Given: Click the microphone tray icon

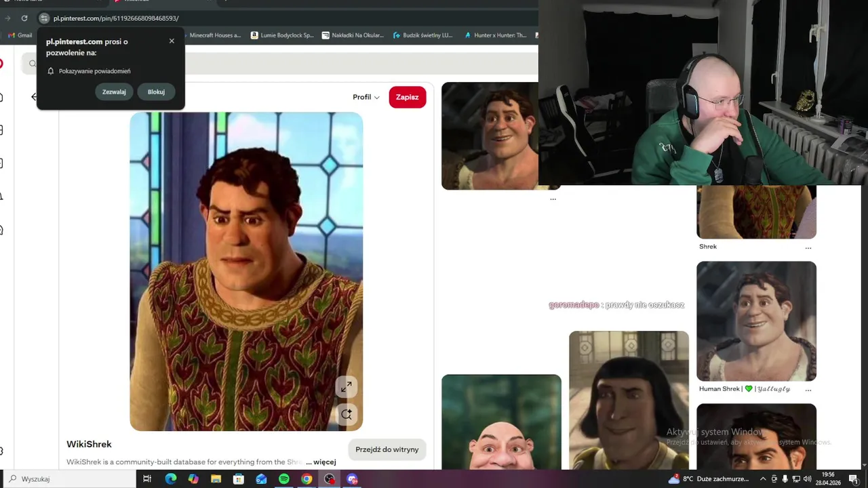Looking at the screenshot, I should (785, 479).
